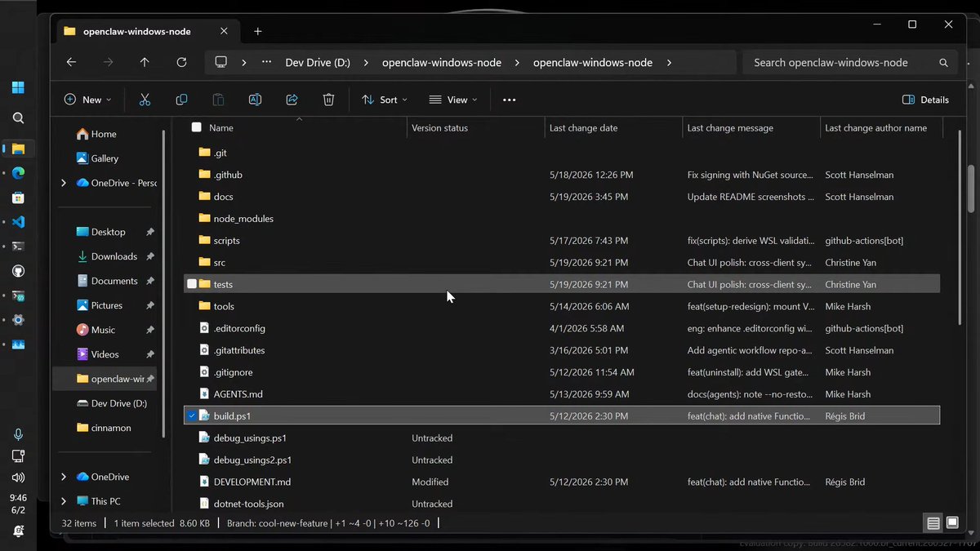Click chevron after last openclaw-windows-node breadcrumb

(669, 62)
